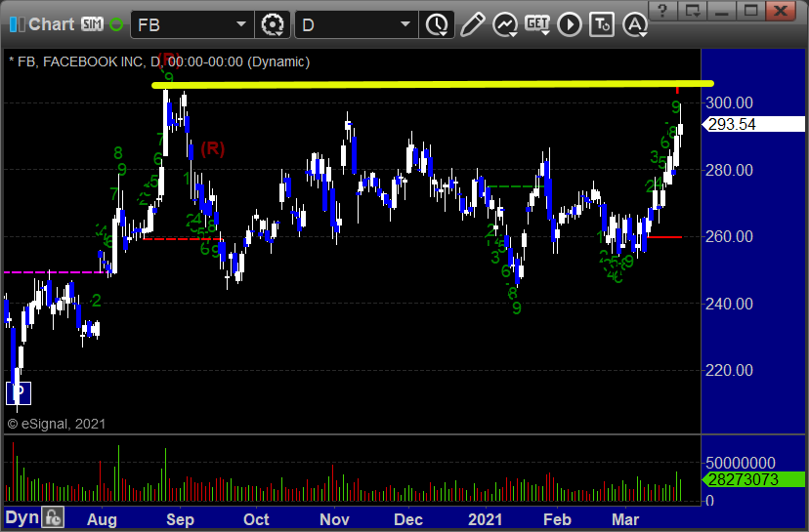Click into the FB symbol input field

(x=183, y=24)
